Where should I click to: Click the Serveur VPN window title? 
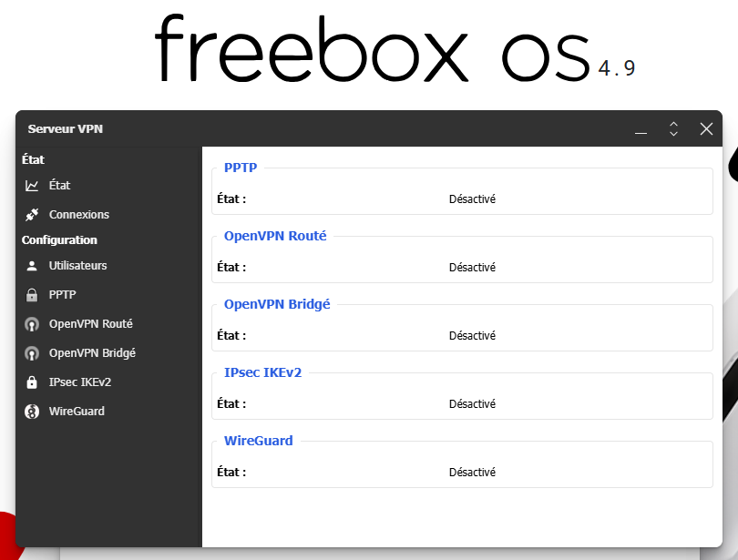[x=65, y=128]
